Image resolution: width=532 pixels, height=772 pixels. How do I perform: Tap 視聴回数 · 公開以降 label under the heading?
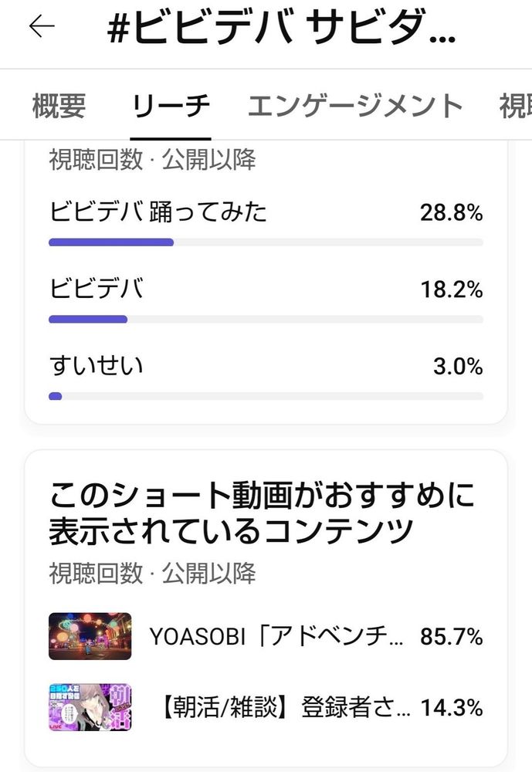pos(152,574)
